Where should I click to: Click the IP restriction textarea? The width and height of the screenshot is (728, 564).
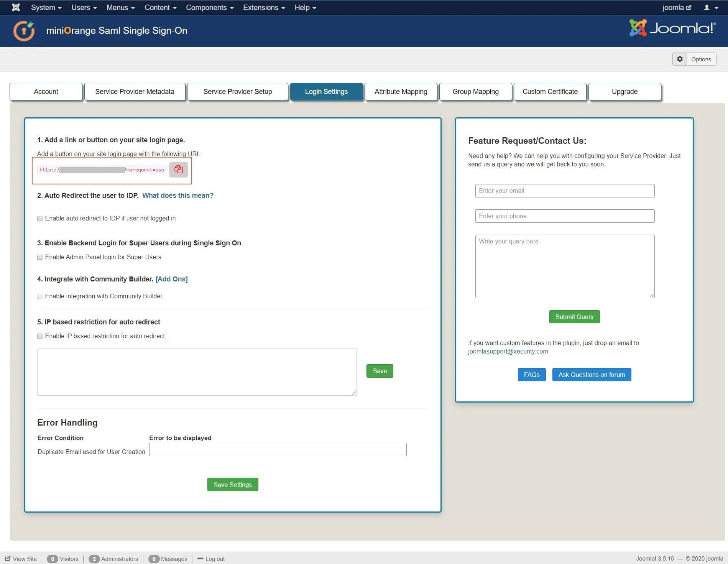(197, 372)
